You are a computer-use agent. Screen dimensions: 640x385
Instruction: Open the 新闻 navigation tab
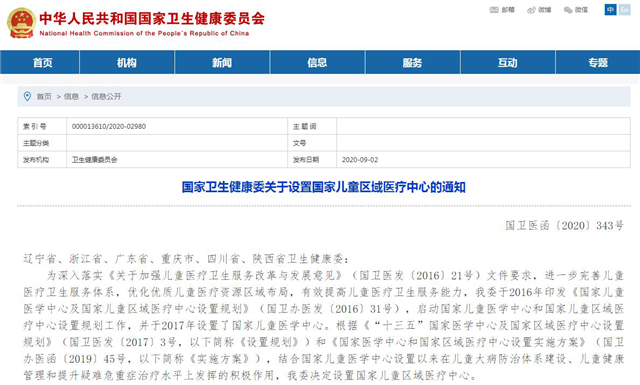coord(222,62)
